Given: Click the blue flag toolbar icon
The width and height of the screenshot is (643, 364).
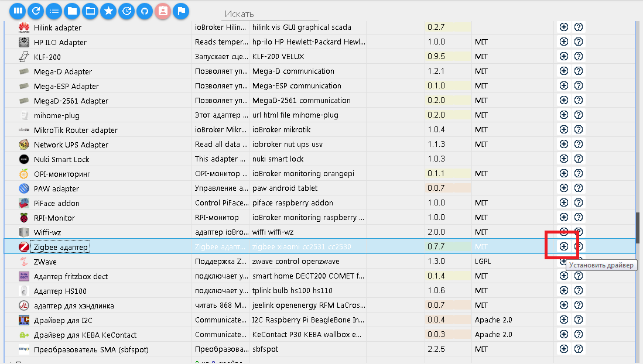Looking at the screenshot, I should tap(182, 11).
